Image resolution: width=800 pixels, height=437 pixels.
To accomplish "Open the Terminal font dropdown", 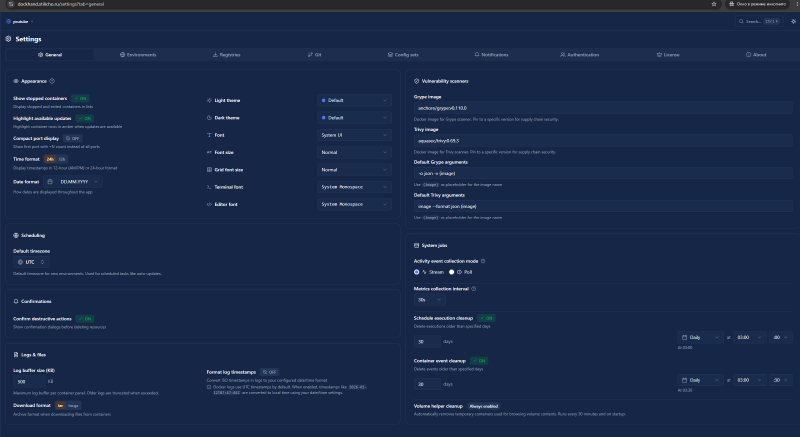I will pyautogui.click(x=354, y=187).
